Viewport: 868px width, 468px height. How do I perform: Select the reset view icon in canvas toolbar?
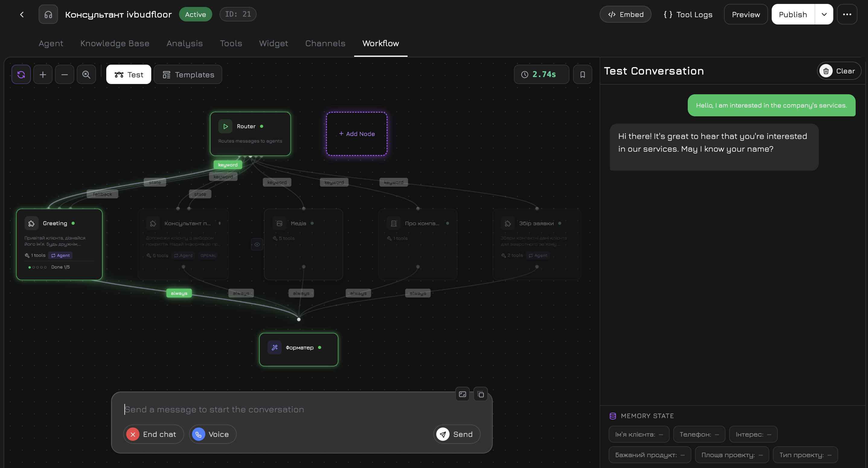pyautogui.click(x=21, y=74)
